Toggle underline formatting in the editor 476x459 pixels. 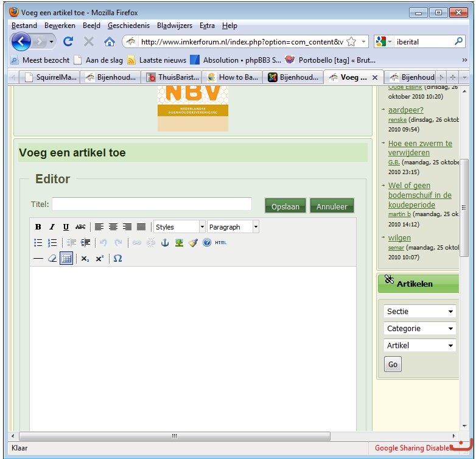coord(66,227)
